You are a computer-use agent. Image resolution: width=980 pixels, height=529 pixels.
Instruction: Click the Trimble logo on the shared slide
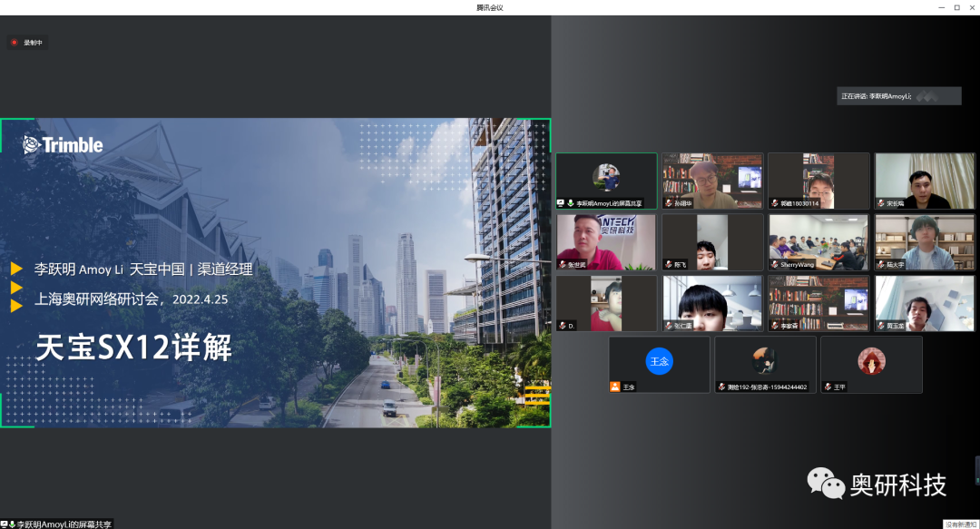click(x=63, y=145)
